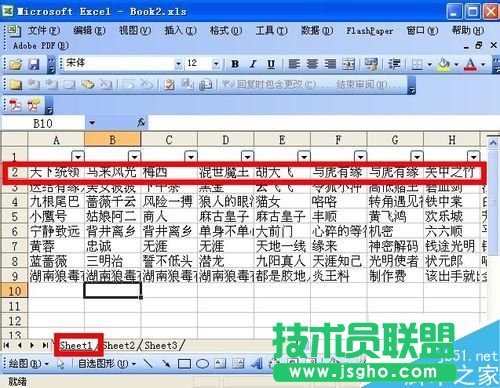Select the Vertical Text Box tool
This screenshot has width=500, height=388.
coord(238,363)
